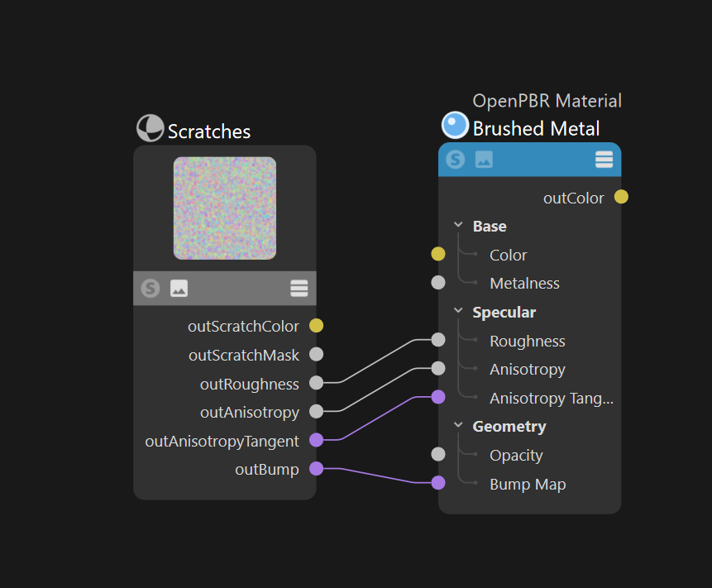Select the Anisotropy parameter label
This screenshot has width=712, height=588.
pos(528,370)
